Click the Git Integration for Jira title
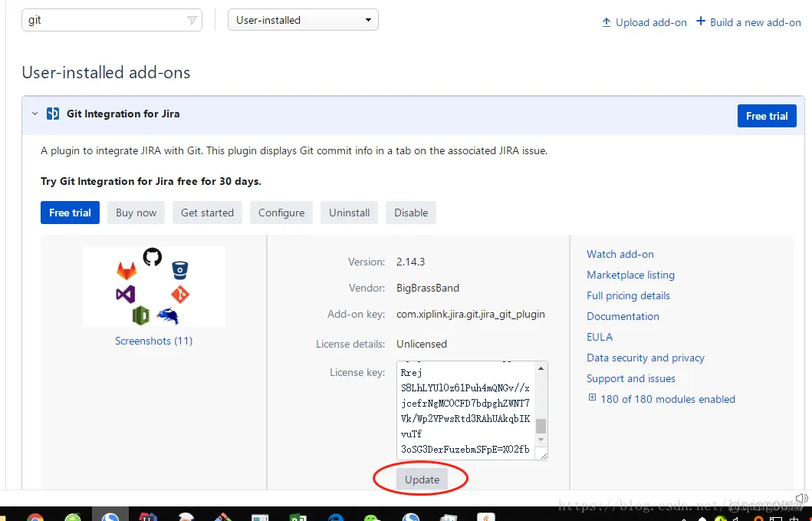This screenshot has height=521, width=812. [x=123, y=114]
